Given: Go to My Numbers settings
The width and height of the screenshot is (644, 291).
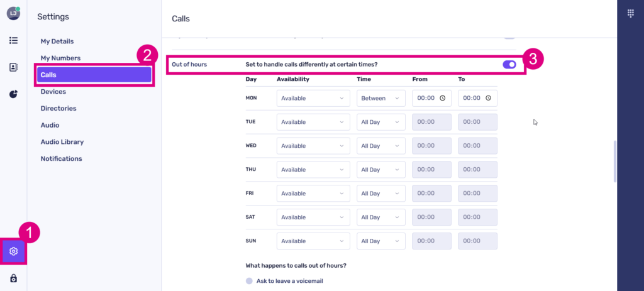Looking at the screenshot, I should pos(60,58).
